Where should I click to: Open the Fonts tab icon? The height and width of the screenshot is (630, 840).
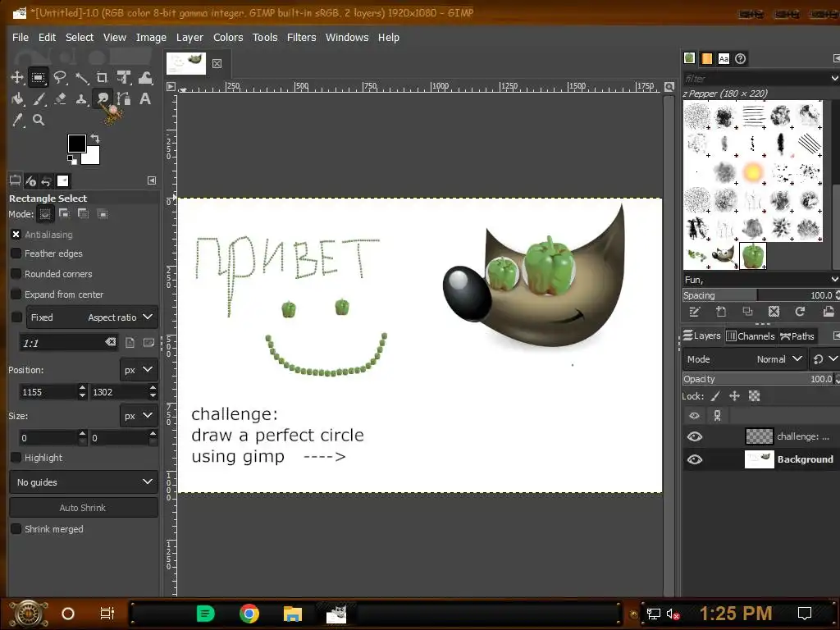(x=724, y=59)
